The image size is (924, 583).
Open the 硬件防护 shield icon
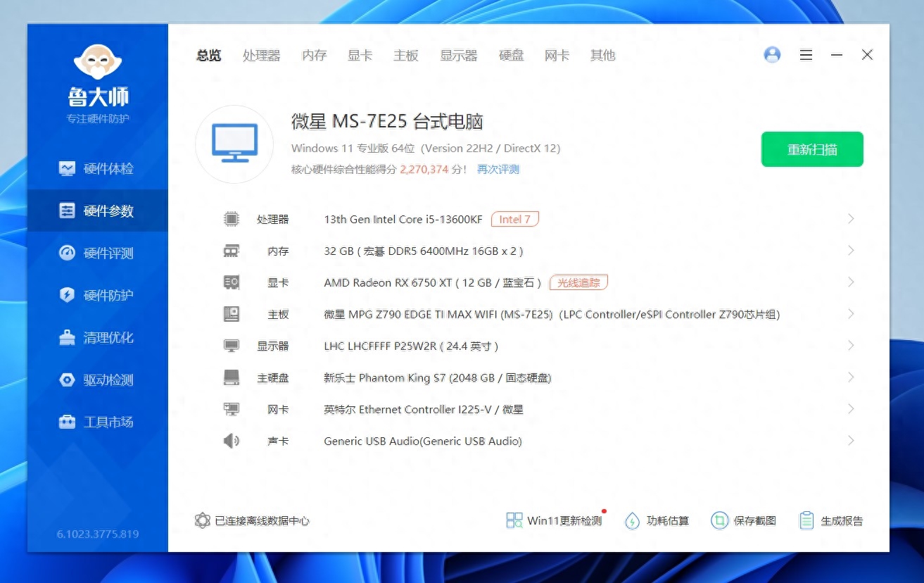[x=67, y=296]
